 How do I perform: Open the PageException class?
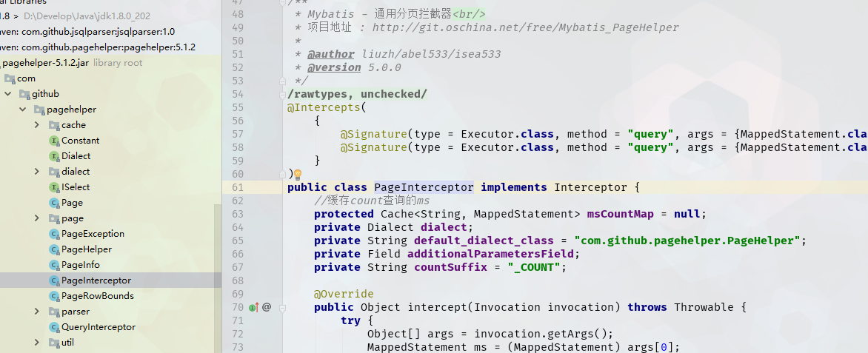pos(93,234)
